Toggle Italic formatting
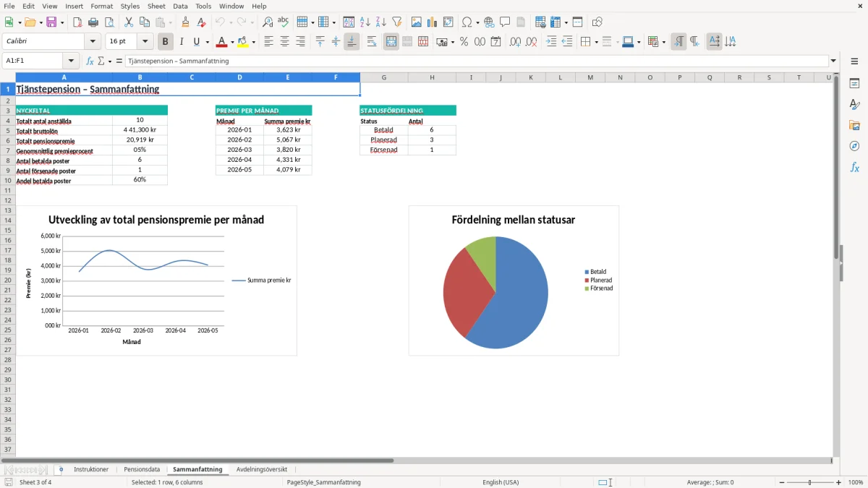This screenshot has height=488, width=868. (x=182, y=41)
